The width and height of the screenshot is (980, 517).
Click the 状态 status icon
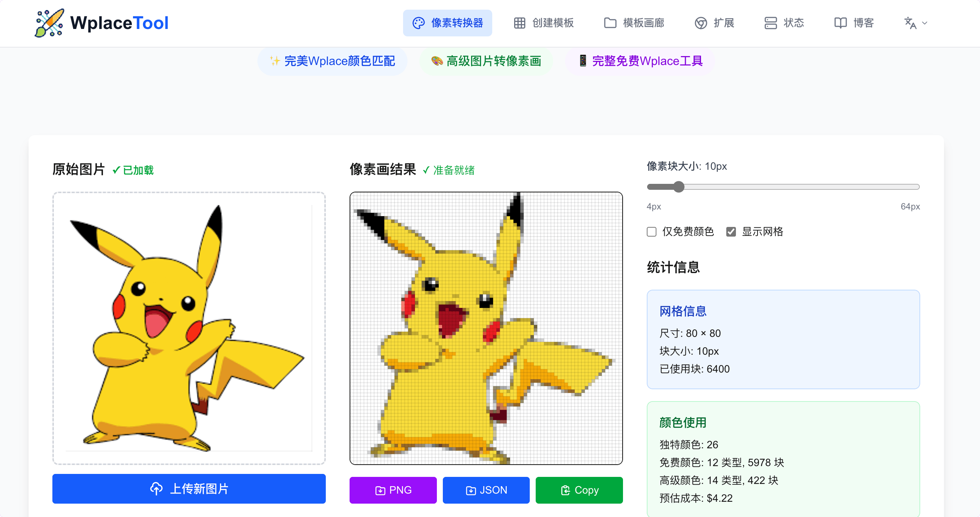pyautogui.click(x=771, y=23)
